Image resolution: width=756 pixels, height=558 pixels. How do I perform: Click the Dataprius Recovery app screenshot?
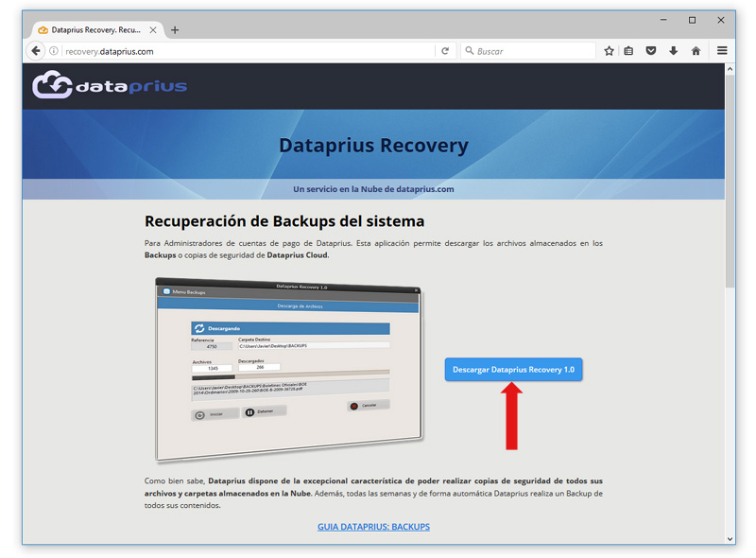coord(288,369)
